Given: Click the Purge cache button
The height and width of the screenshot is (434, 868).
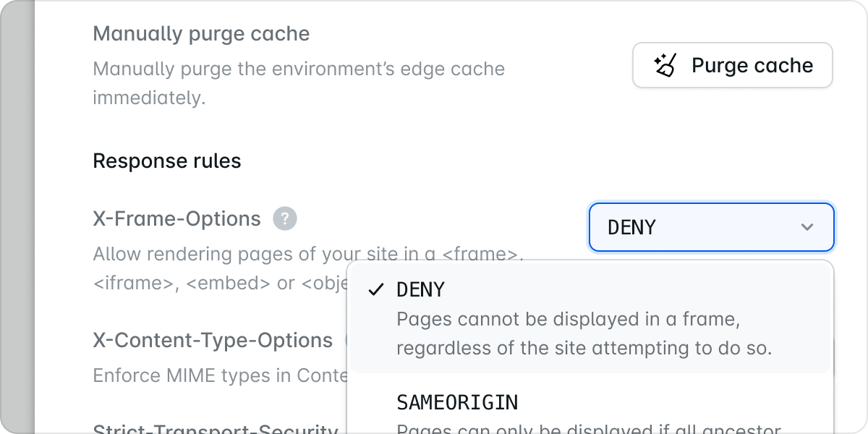Looking at the screenshot, I should click(733, 66).
